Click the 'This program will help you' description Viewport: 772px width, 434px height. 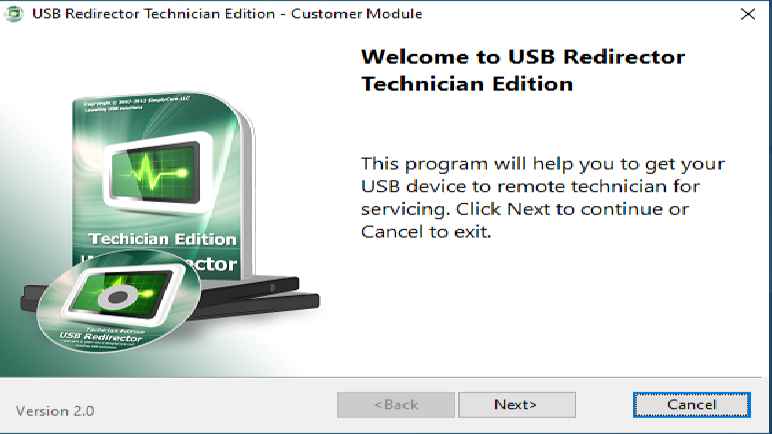pos(543,198)
